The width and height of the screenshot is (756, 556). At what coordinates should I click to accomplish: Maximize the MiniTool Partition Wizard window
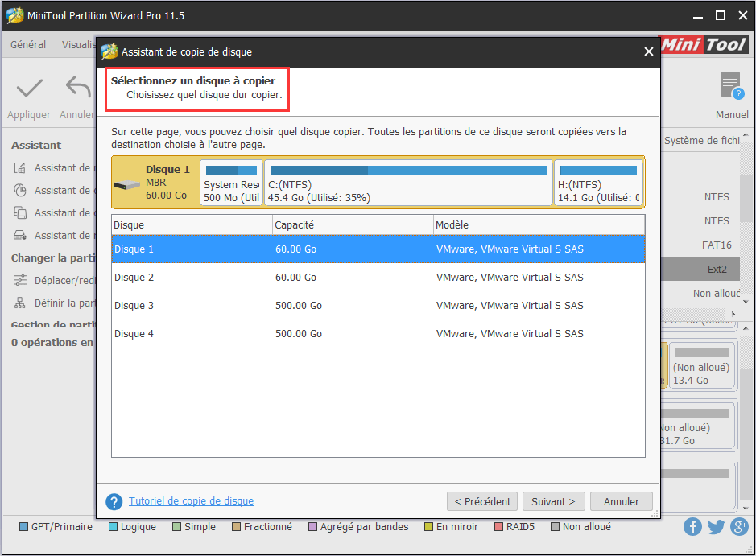[x=721, y=16]
